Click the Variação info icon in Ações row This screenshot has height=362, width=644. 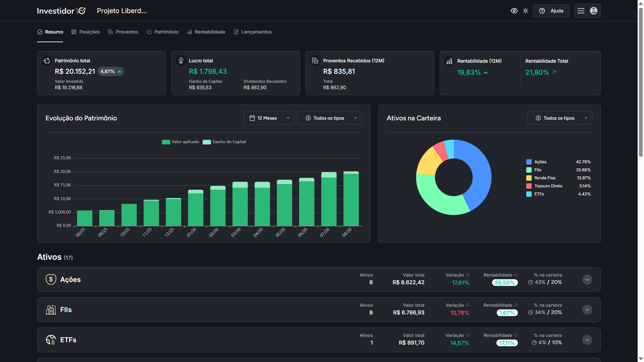[468, 275]
